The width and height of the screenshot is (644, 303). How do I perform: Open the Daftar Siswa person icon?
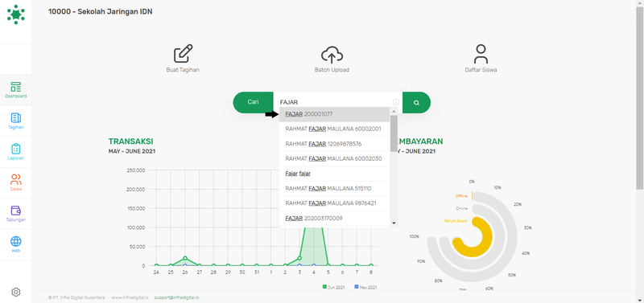[481, 54]
